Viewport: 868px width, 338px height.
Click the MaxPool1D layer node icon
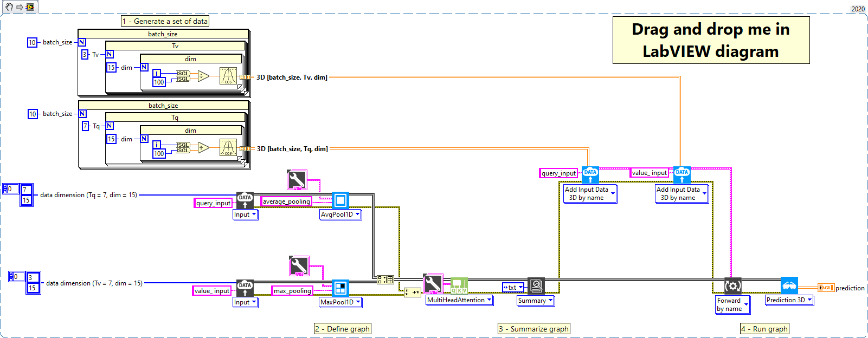pyautogui.click(x=340, y=288)
